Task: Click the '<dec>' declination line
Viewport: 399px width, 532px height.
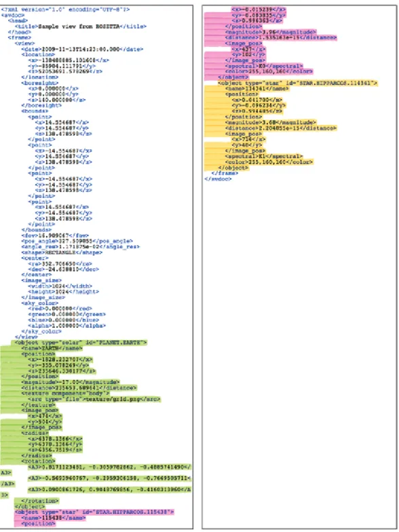Action: point(64,269)
